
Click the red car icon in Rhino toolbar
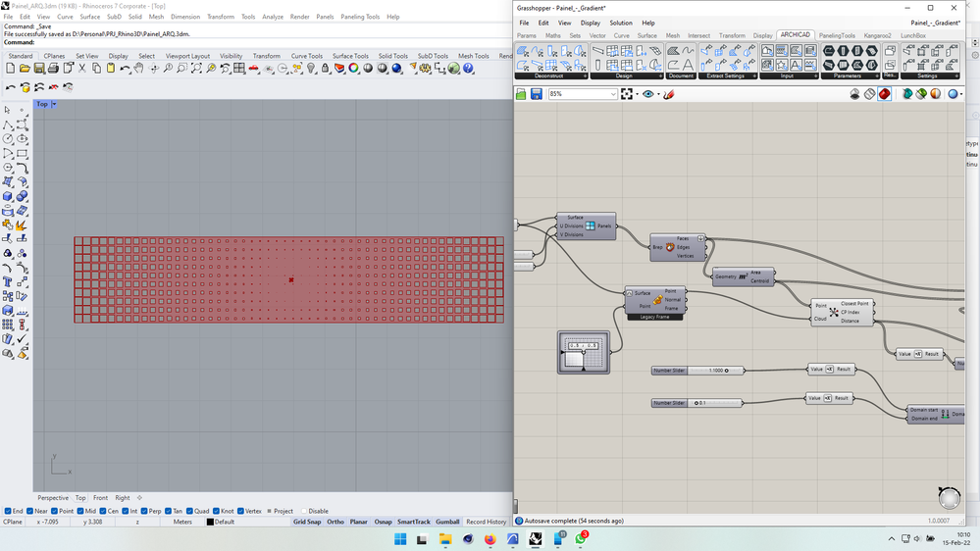coord(254,68)
